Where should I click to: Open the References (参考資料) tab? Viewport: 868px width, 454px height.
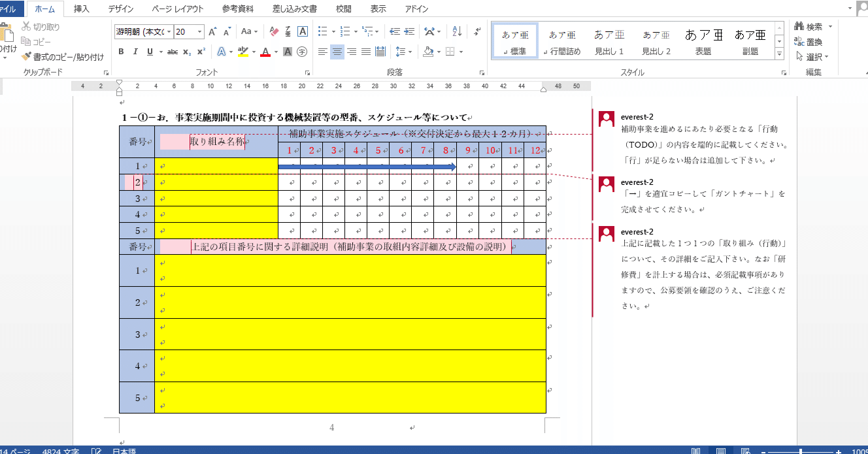pos(238,9)
